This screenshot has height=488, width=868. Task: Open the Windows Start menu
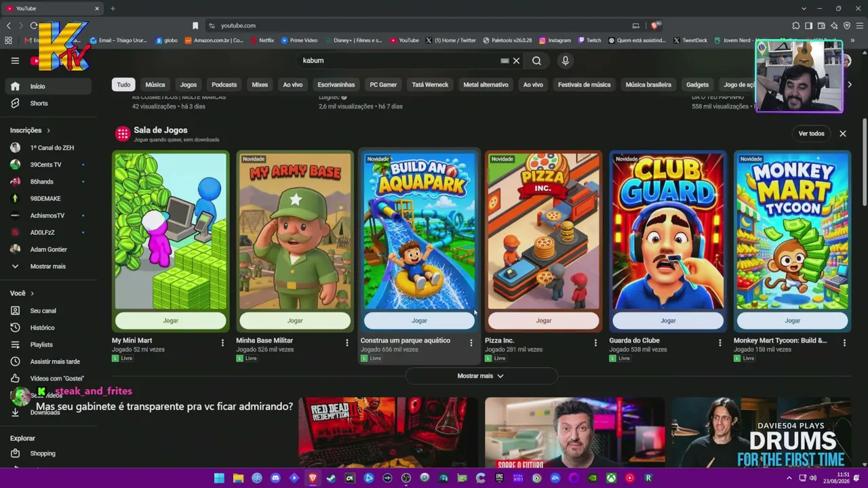click(x=219, y=478)
